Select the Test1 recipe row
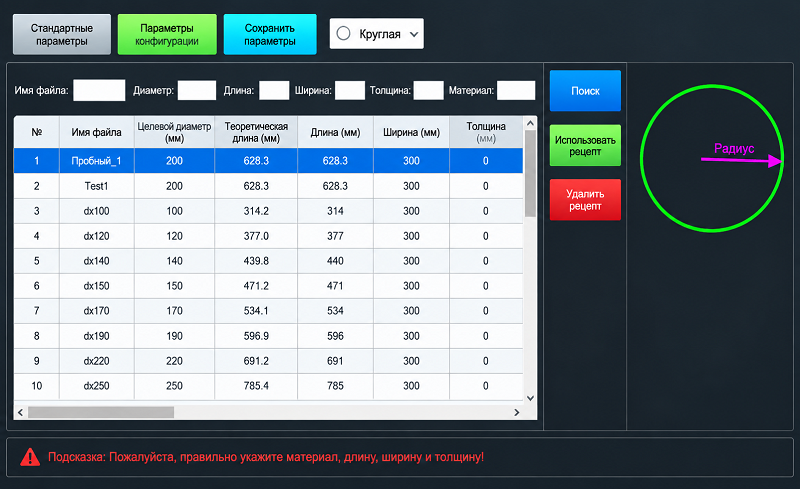The height and width of the screenshot is (489, 800). coord(268,186)
